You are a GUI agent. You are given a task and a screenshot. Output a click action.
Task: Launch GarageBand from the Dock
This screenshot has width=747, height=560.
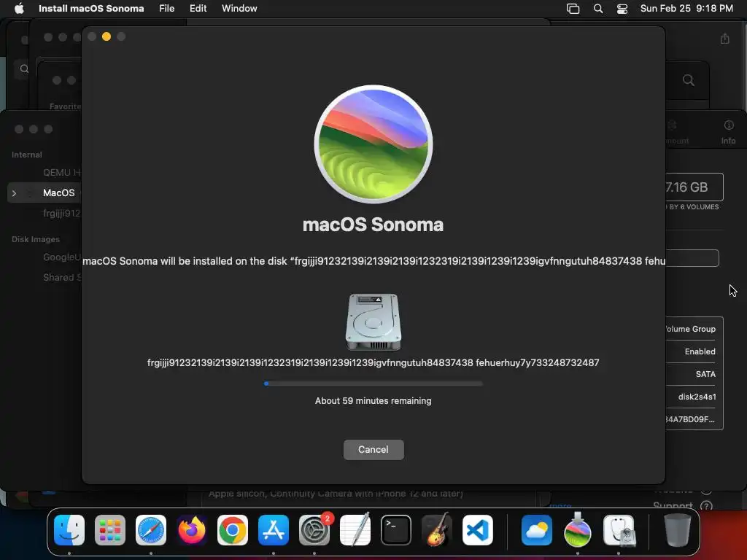coord(437,529)
